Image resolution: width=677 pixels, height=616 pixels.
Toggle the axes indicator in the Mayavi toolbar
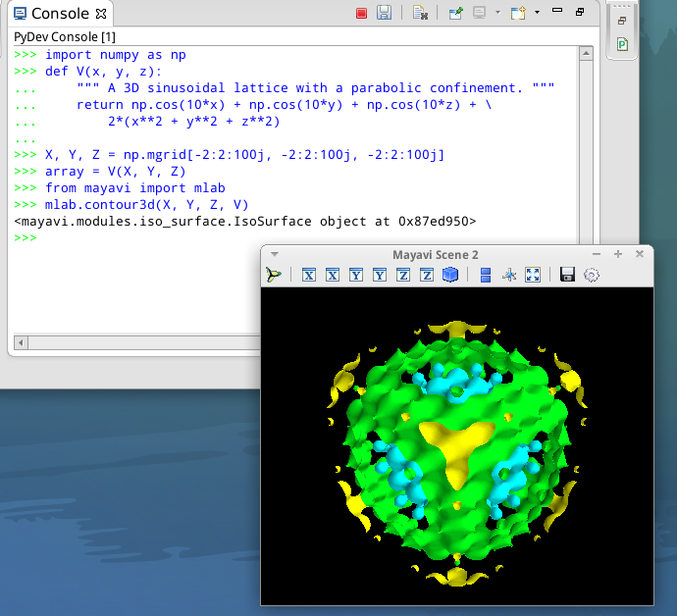[509, 275]
